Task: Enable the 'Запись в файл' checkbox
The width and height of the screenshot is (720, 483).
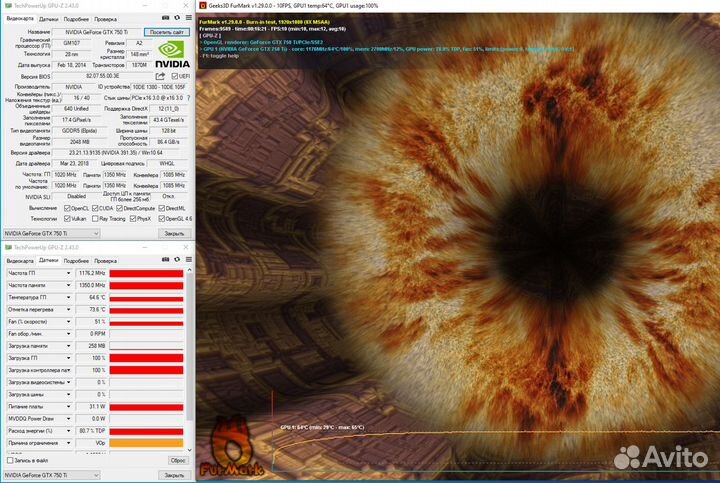Action: point(8,460)
